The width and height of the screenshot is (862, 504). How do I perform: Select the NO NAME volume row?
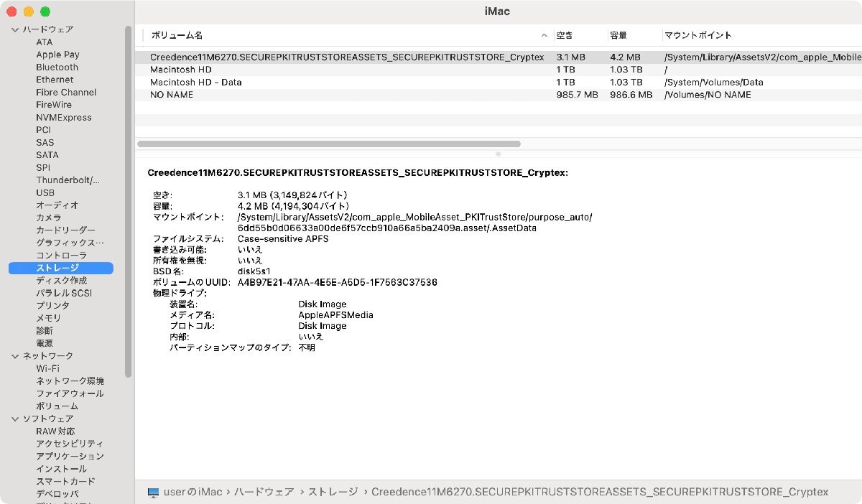pos(499,95)
